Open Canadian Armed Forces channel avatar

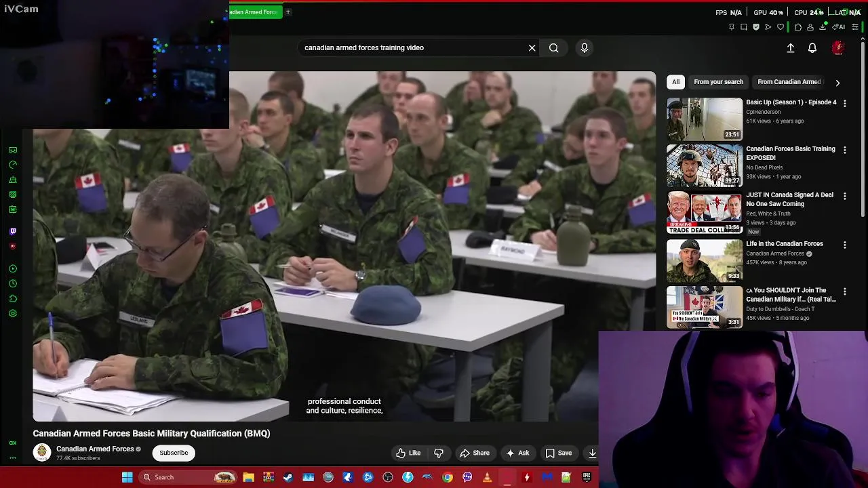(42, 452)
